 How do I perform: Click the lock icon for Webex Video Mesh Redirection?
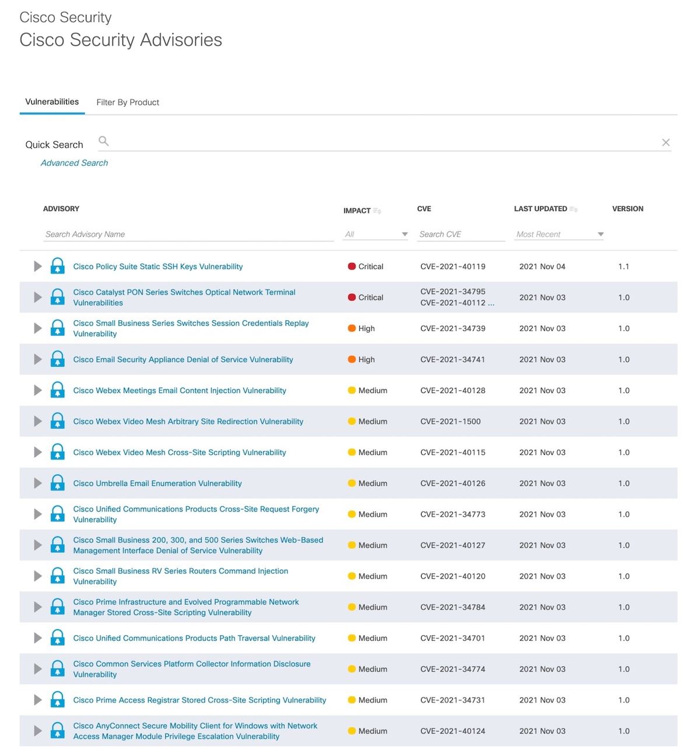click(x=57, y=421)
